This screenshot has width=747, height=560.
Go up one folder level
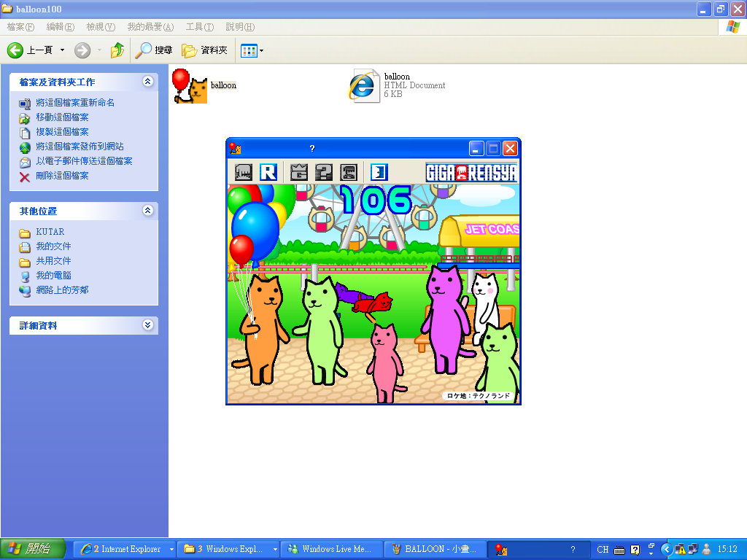click(x=117, y=50)
